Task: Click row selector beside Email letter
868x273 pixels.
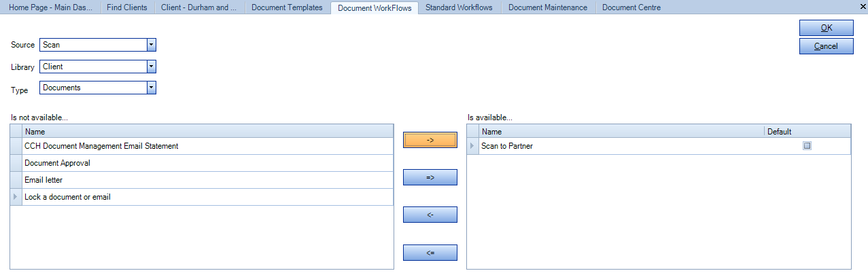Action: (16, 180)
